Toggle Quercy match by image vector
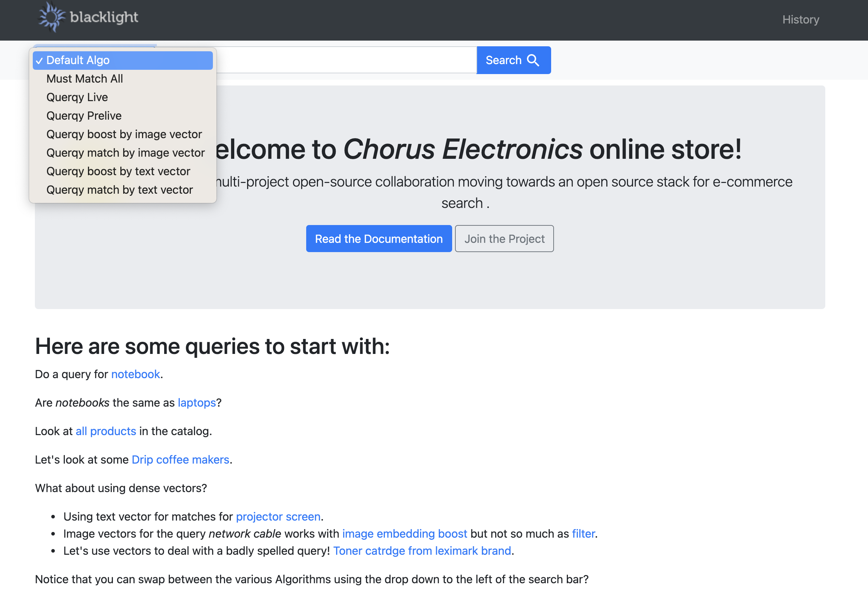This screenshot has width=868, height=611. pyautogui.click(x=126, y=152)
